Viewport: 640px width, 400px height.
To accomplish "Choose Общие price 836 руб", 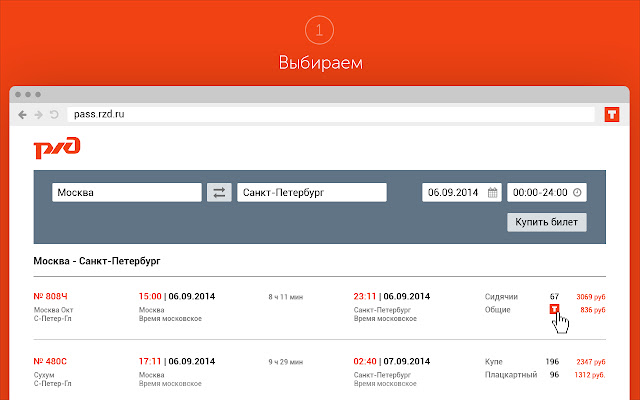I will click(x=593, y=310).
